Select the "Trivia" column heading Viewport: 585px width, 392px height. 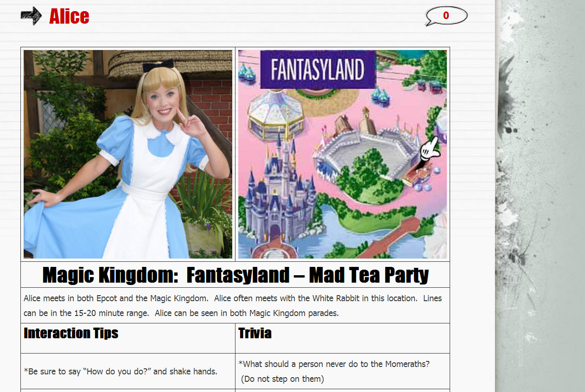point(255,333)
